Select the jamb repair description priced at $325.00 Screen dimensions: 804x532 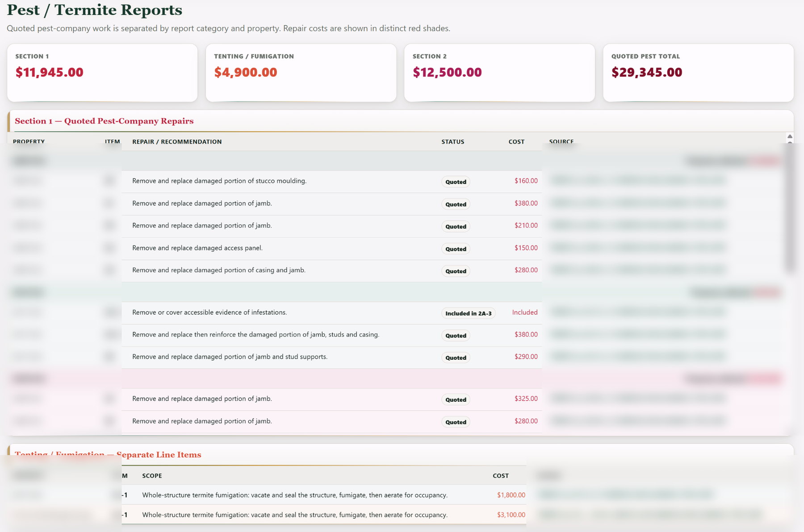(202, 399)
